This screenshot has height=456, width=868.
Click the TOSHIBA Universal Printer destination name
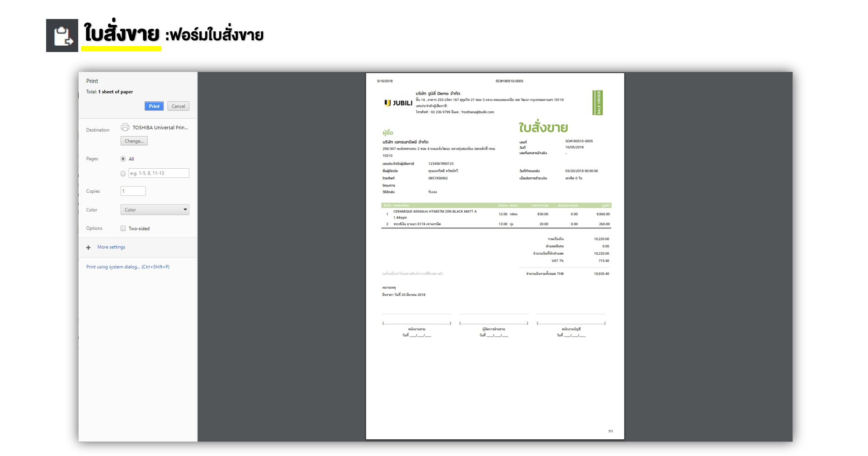[160, 128]
